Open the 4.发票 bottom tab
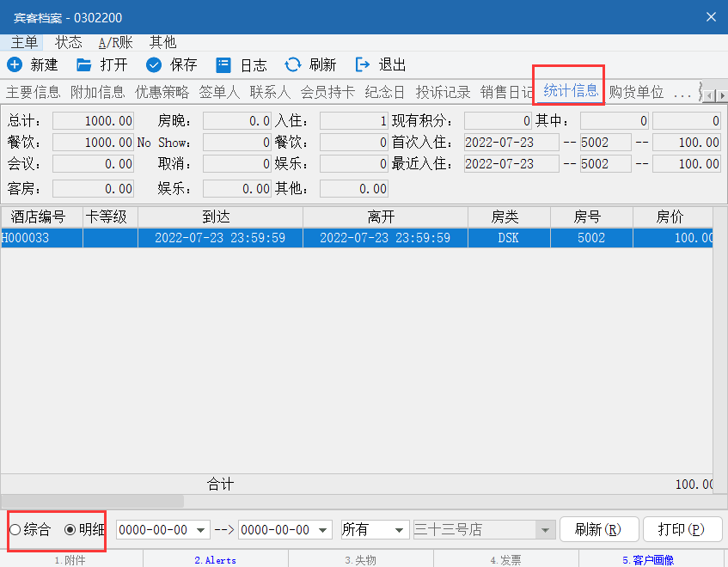This screenshot has height=567, width=728. click(506, 559)
